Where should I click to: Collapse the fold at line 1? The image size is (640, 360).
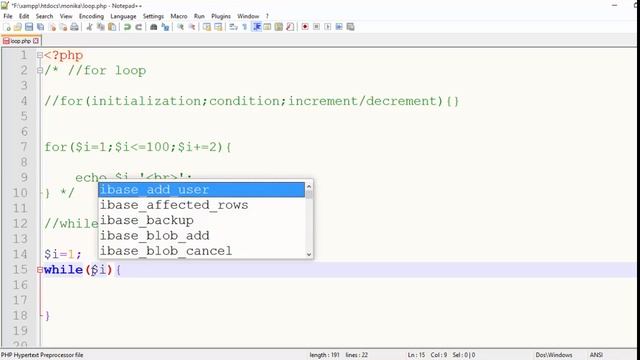pos(40,55)
